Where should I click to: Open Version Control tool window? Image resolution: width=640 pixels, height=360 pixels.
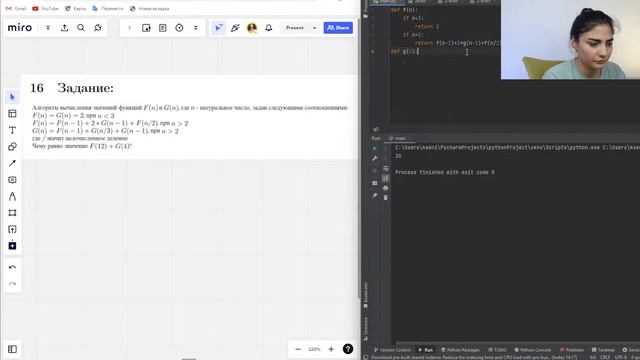392,350
